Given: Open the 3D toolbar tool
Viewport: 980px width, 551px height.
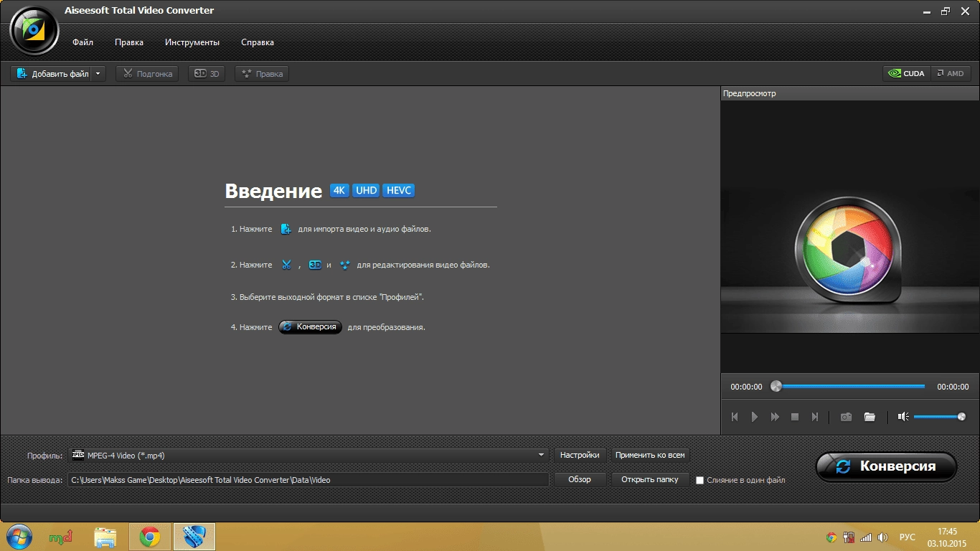Looking at the screenshot, I should point(207,73).
